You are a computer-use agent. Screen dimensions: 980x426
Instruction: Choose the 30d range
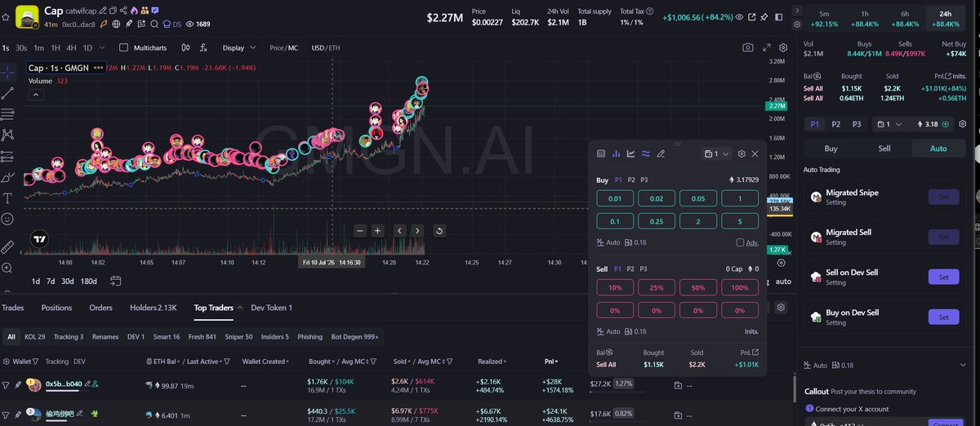[68, 281]
